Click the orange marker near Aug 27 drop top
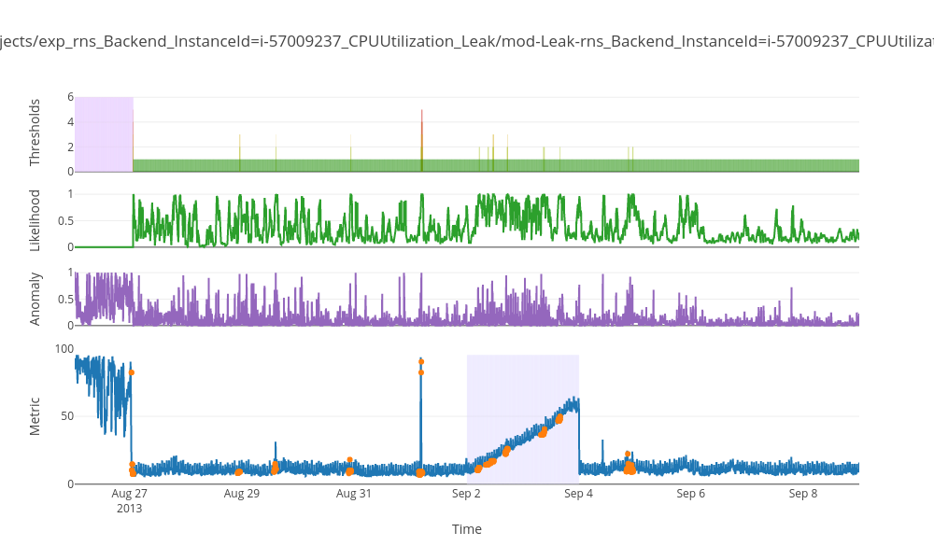Viewport: 934px width, 560px height. (132, 372)
